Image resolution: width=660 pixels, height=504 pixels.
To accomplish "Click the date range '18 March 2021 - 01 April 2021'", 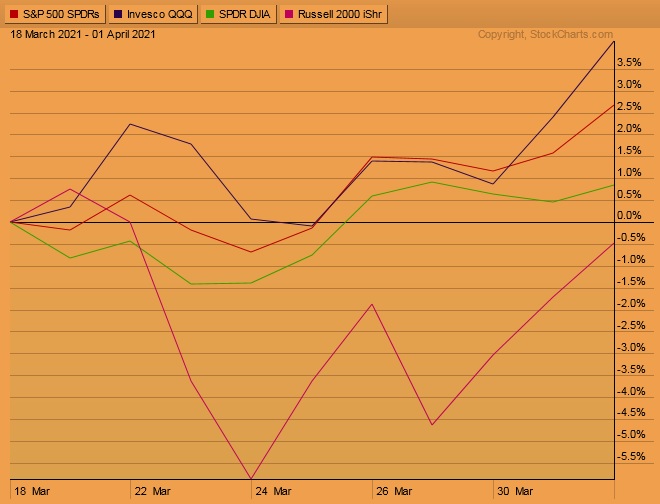I will pos(82,34).
